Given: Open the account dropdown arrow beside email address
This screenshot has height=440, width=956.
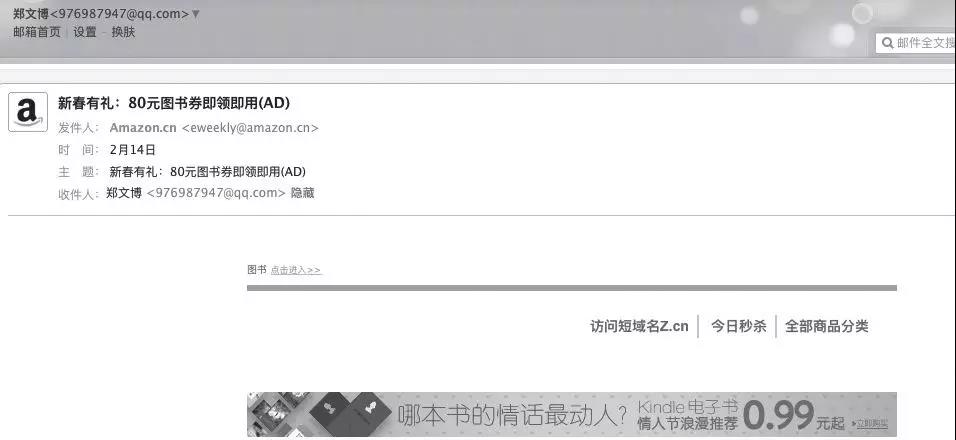Looking at the screenshot, I should (195, 13).
